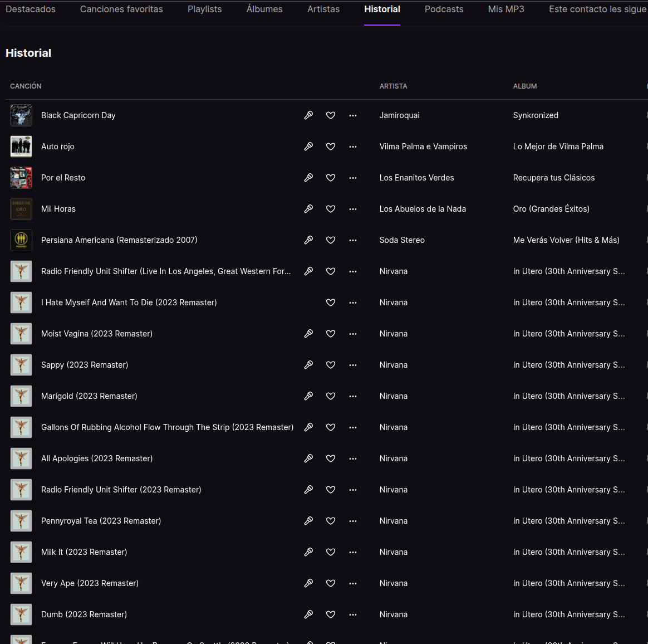Screen dimensions: 648x644
Task: Favorite Radio Friendly Unit Shifter Live version
Action: point(331,271)
